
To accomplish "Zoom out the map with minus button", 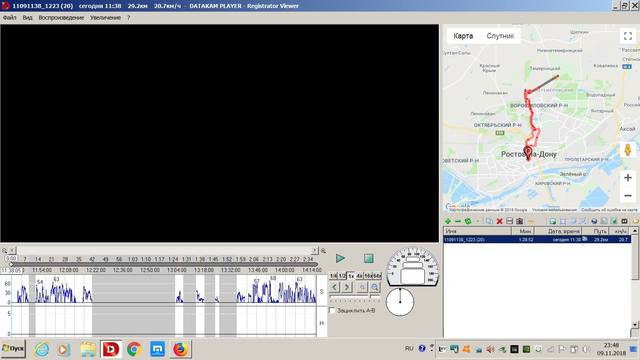I will (628, 196).
